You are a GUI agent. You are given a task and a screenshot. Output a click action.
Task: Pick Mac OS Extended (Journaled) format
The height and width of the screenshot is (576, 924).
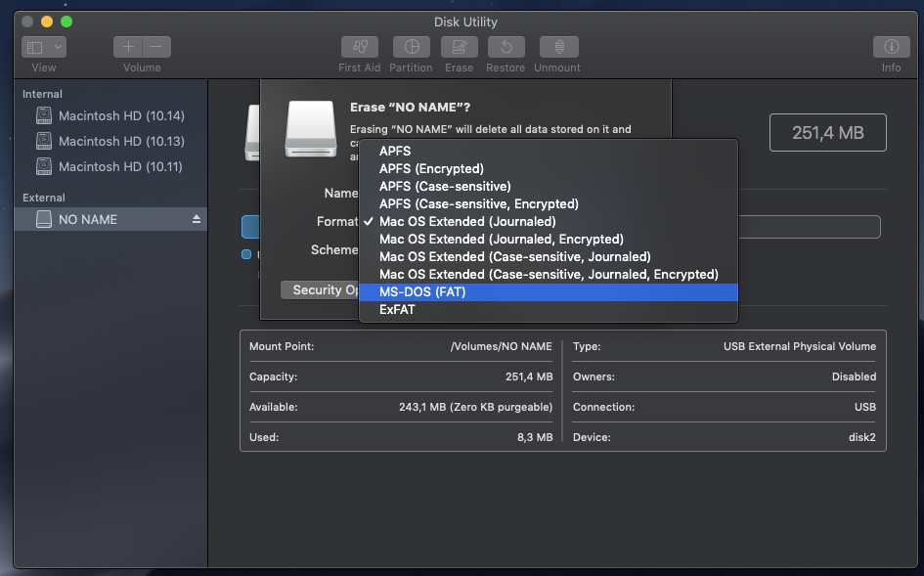coord(548,222)
